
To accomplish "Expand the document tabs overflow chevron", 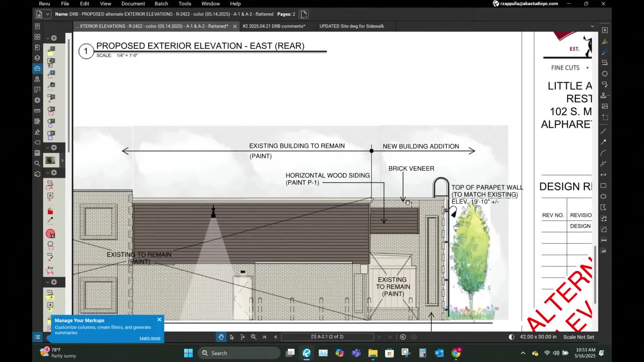I will coord(592,26).
